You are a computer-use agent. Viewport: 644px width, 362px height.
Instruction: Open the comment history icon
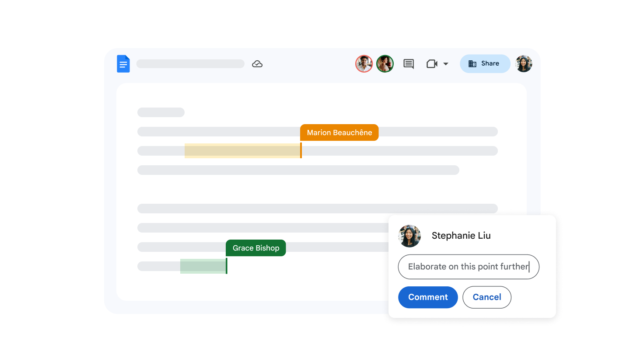tap(408, 64)
